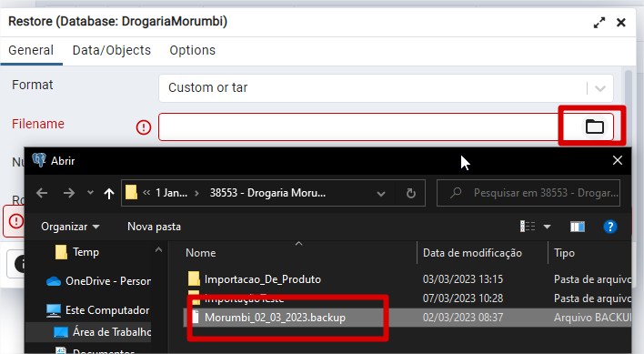
Task: Click the Nova pasta button
Action: click(x=154, y=227)
